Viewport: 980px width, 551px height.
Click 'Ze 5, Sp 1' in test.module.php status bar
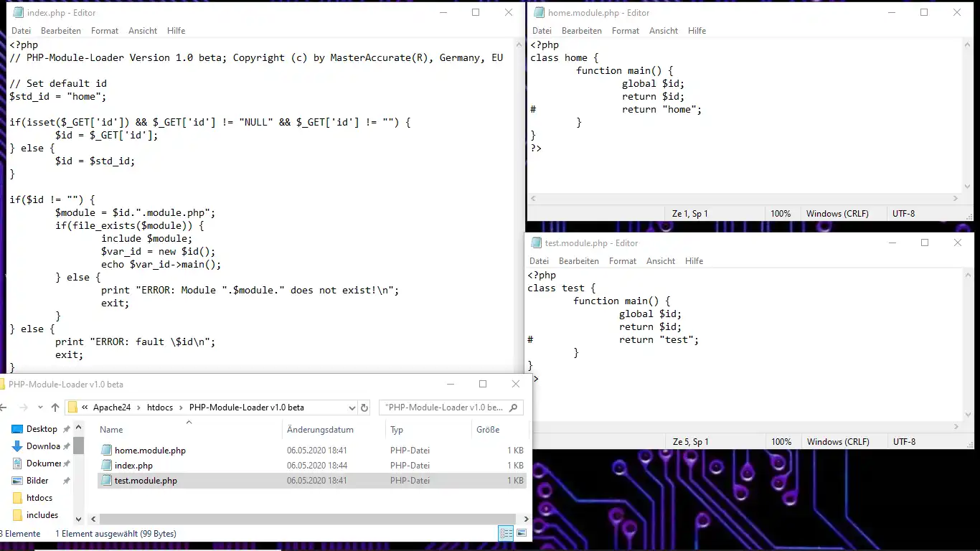click(690, 442)
